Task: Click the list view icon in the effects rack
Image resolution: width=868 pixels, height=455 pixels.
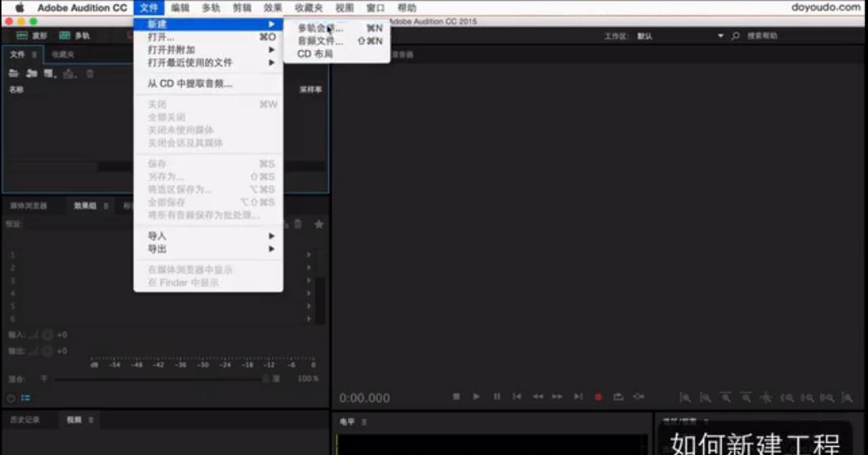Action: click(x=25, y=398)
